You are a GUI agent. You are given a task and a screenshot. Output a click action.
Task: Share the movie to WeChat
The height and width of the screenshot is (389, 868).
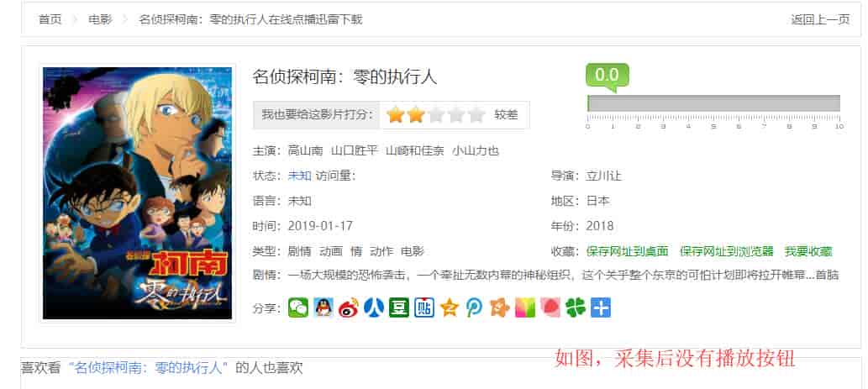[297, 308]
